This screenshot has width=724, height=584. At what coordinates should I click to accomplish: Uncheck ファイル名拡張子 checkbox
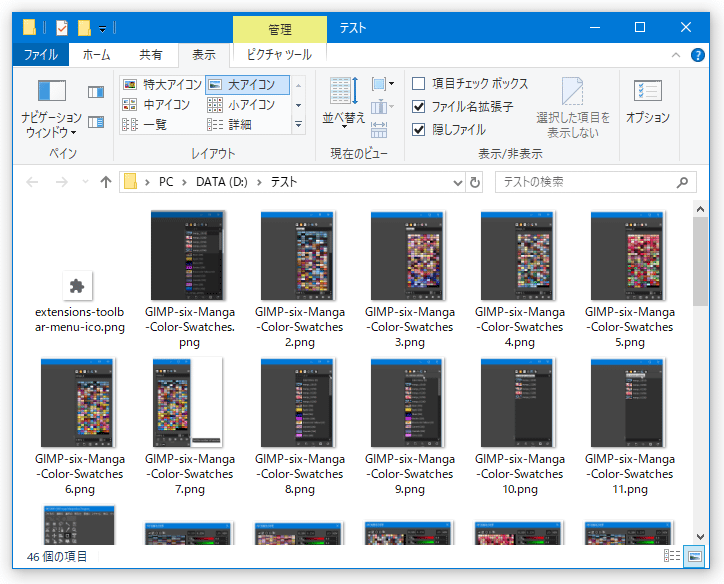coord(418,107)
